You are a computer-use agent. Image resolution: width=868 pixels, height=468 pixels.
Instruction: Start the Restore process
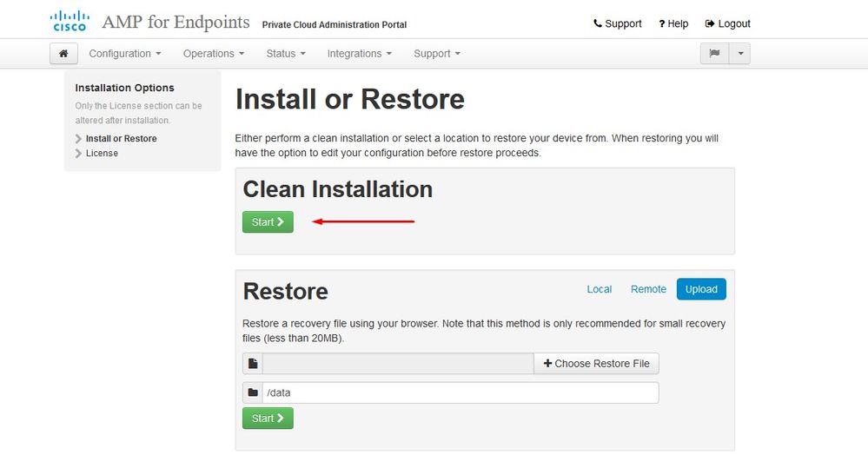click(x=268, y=419)
